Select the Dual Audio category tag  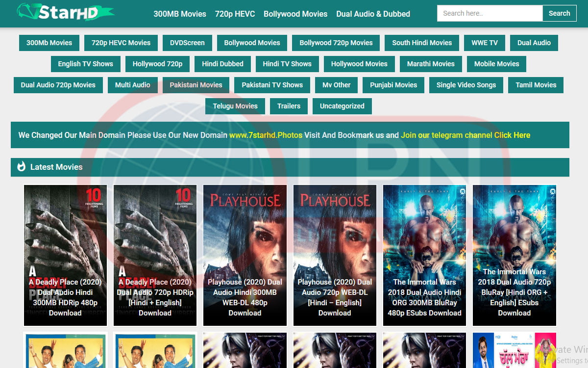pyautogui.click(x=534, y=43)
